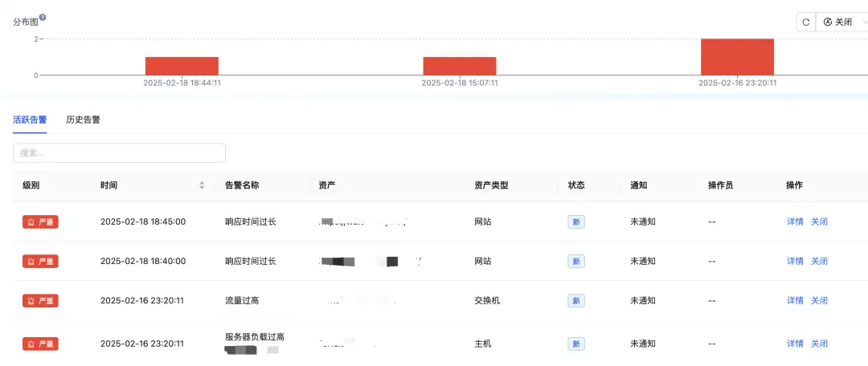Click the 资产类型 column header

[x=491, y=185]
